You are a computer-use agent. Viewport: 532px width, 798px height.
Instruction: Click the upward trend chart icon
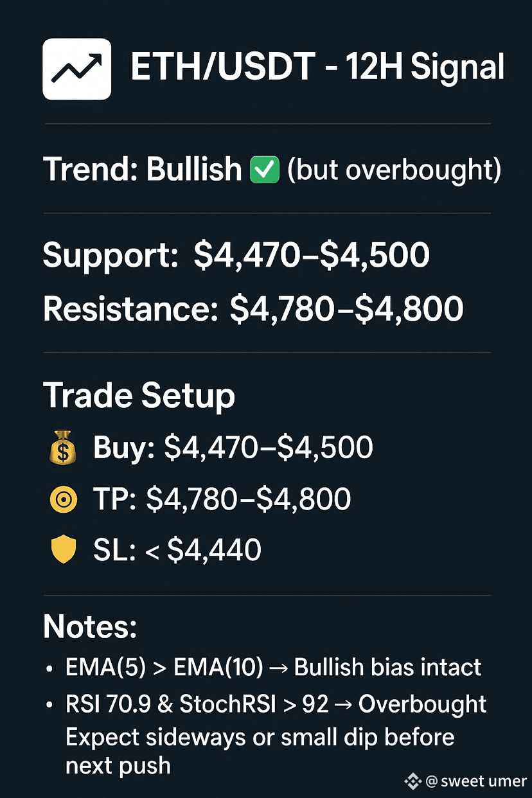click(76, 69)
